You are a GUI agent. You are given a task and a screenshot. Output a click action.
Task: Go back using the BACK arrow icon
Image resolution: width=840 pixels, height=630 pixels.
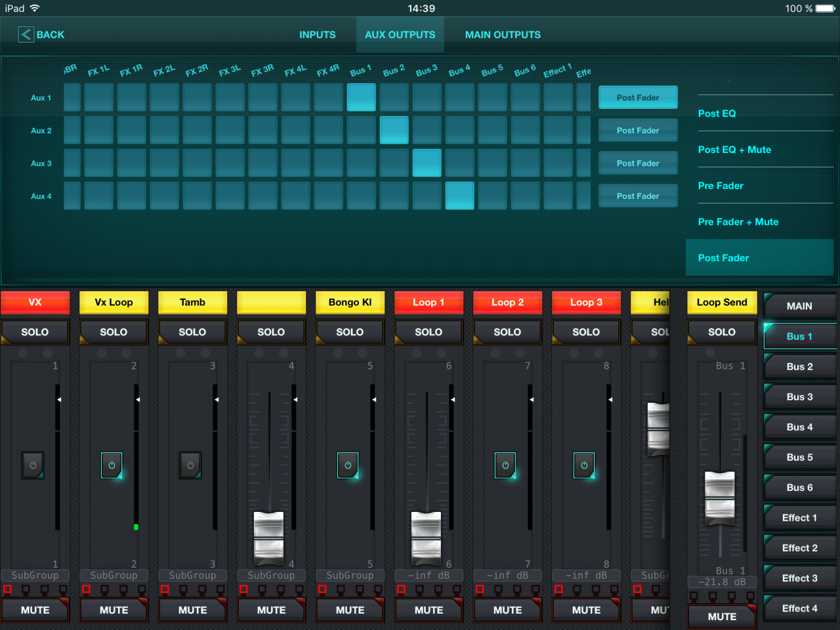click(26, 35)
